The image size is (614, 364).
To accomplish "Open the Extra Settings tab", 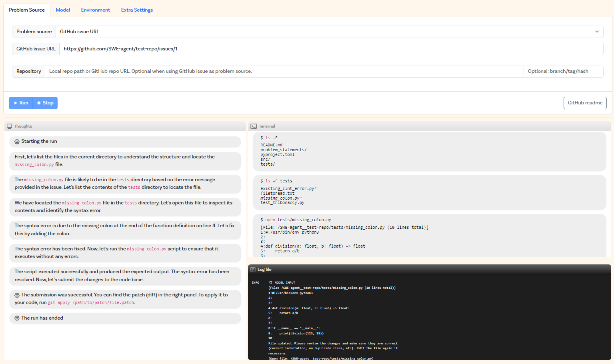I will (137, 10).
